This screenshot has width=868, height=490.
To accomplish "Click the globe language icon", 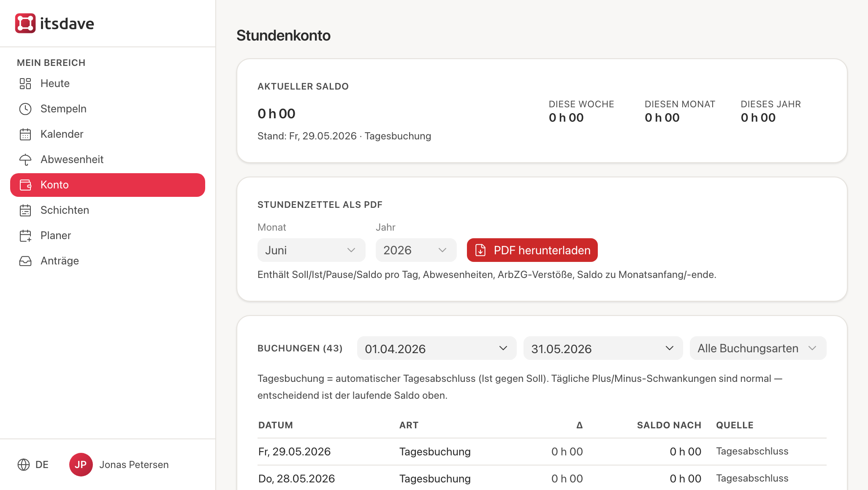I will [24, 465].
